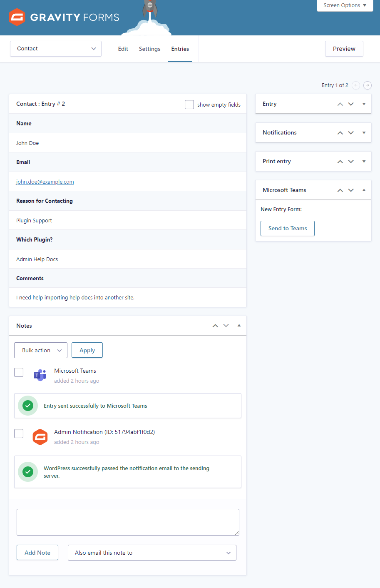Click the Gravity Forms icon beside Admin Notification
Screen dimensions: 380x588
coord(40,437)
